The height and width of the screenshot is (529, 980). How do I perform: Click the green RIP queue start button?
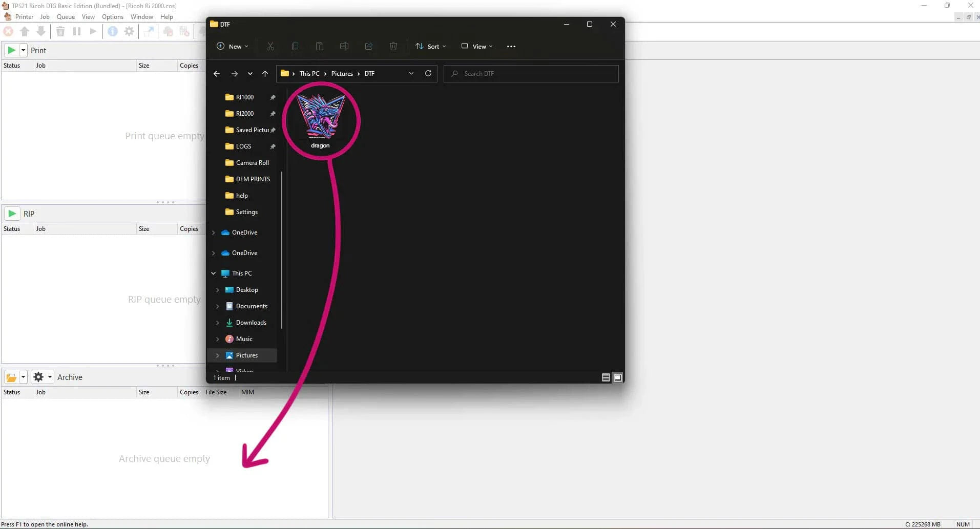[x=12, y=214]
